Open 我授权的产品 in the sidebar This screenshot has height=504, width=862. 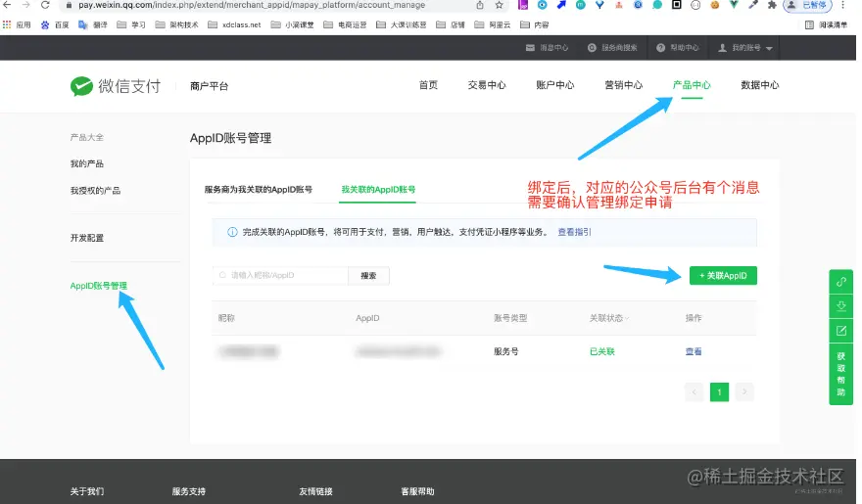click(95, 191)
